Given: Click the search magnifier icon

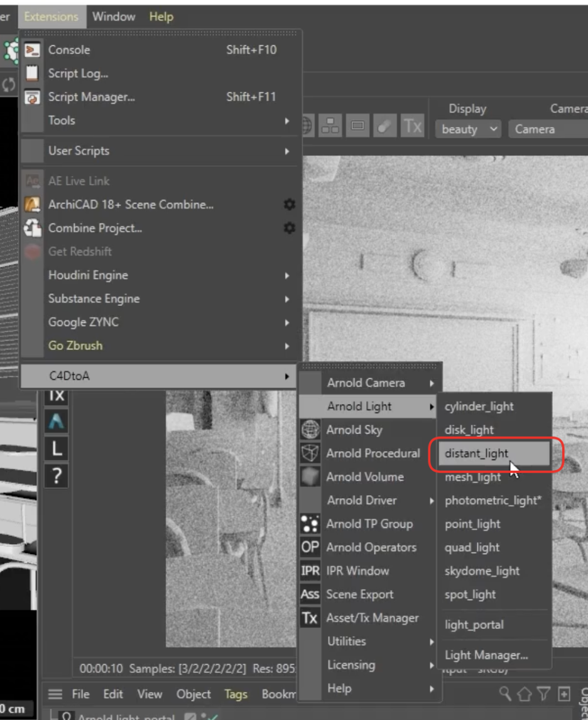Looking at the screenshot, I should pos(505,694).
